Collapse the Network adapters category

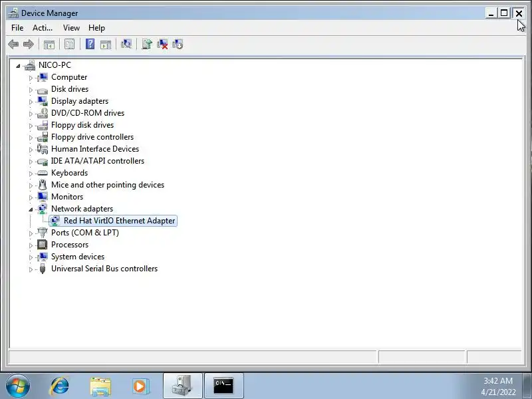tap(31, 209)
